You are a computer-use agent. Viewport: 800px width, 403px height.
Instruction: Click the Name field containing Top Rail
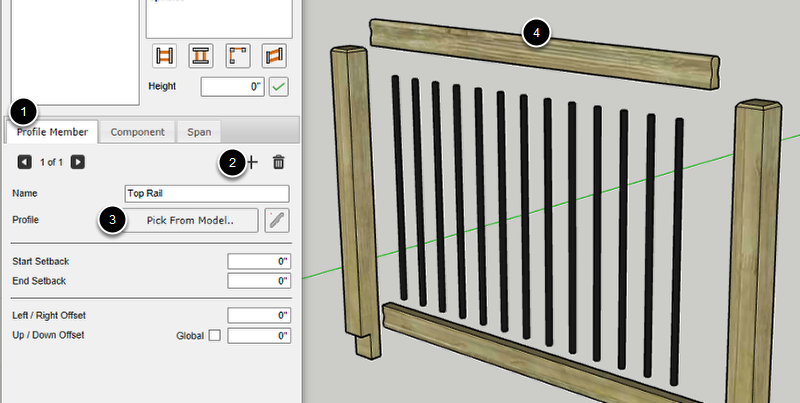click(206, 194)
